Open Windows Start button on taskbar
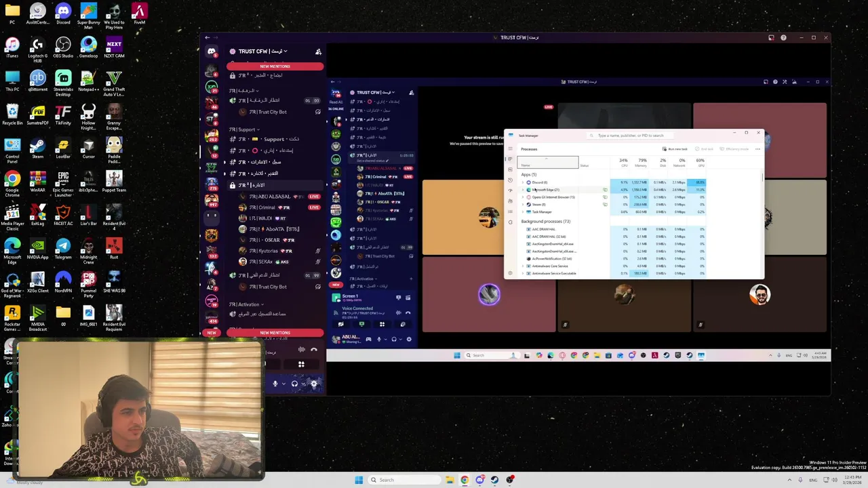This screenshot has height=488, width=868. point(359,480)
